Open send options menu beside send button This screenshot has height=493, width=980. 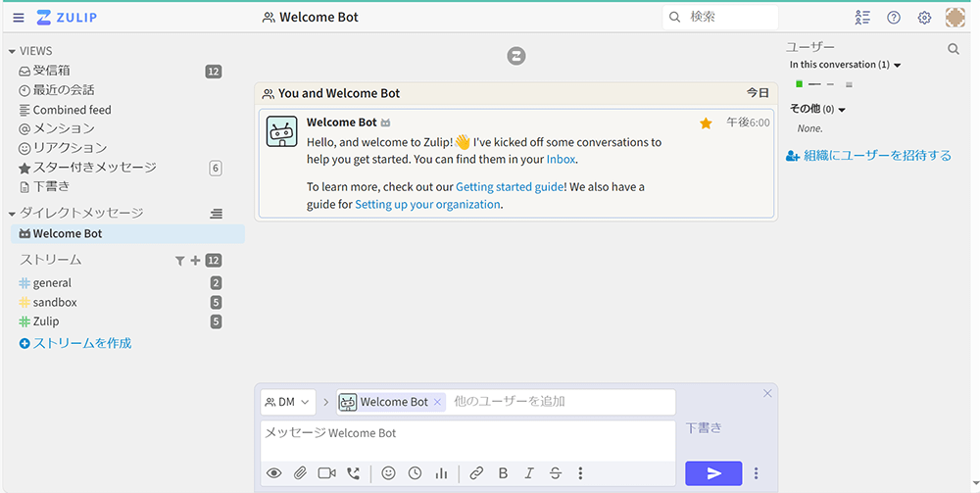[757, 473]
